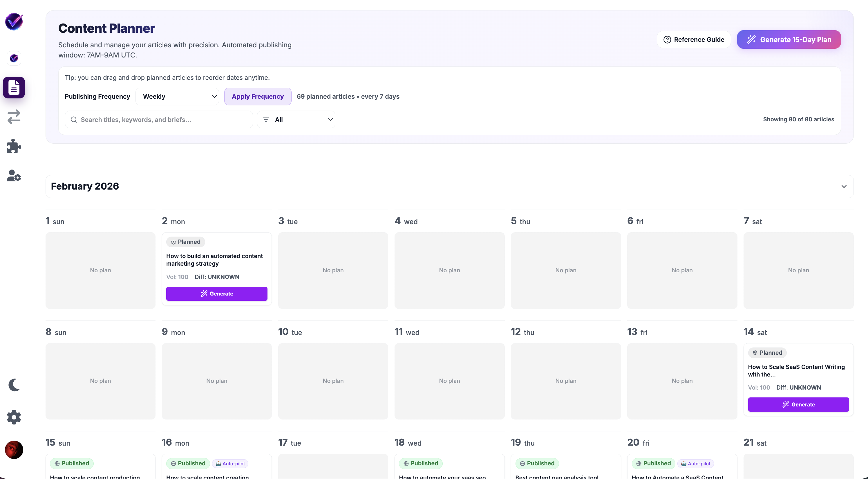Open the user management sidebar icon
Screen dimensions: 868x479
coord(14,176)
